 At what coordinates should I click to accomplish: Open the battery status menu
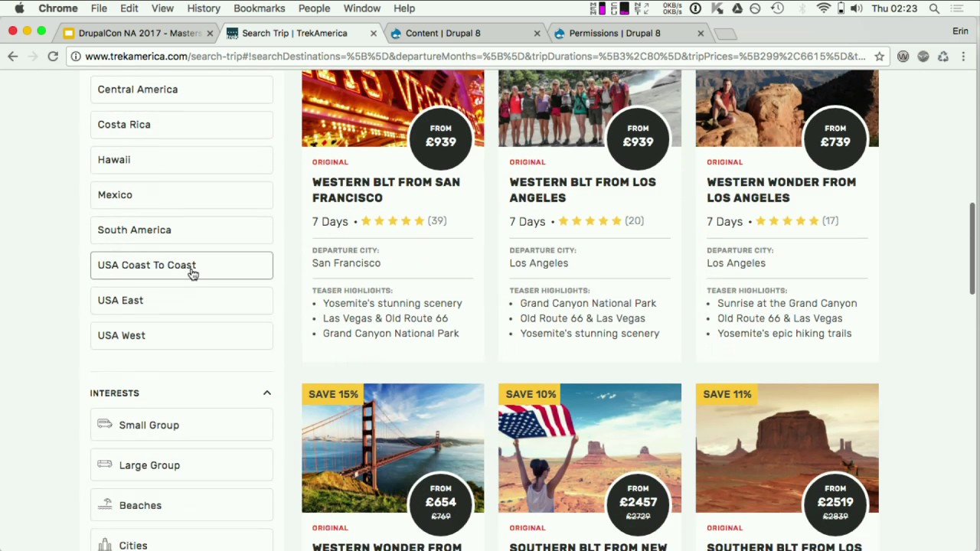coord(841,8)
